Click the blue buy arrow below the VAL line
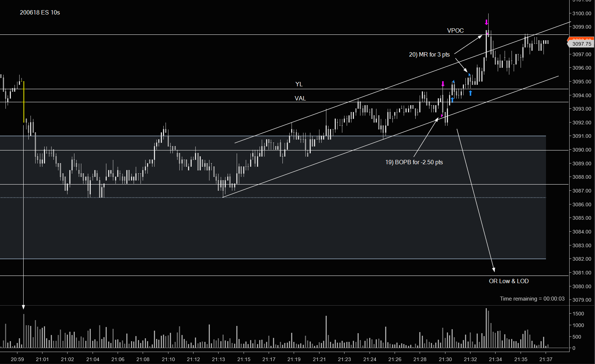 click(452, 100)
